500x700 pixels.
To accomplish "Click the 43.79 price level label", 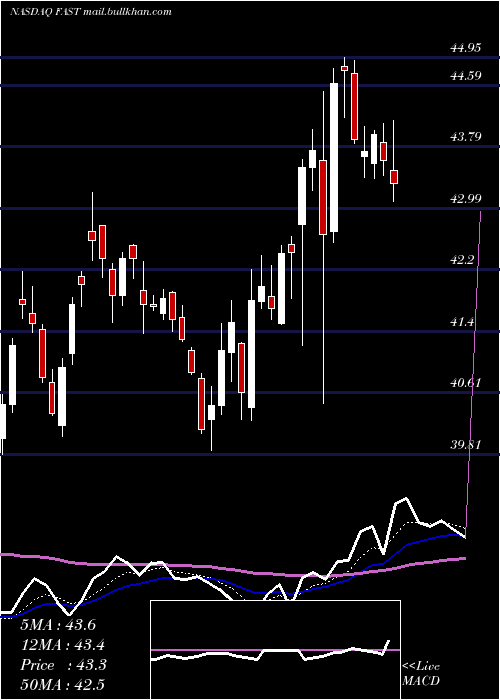I will pos(466,137).
